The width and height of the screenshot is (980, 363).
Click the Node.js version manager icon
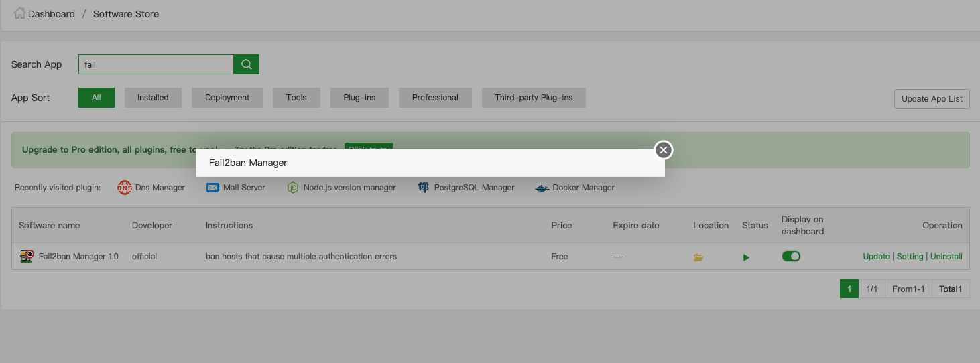click(293, 188)
